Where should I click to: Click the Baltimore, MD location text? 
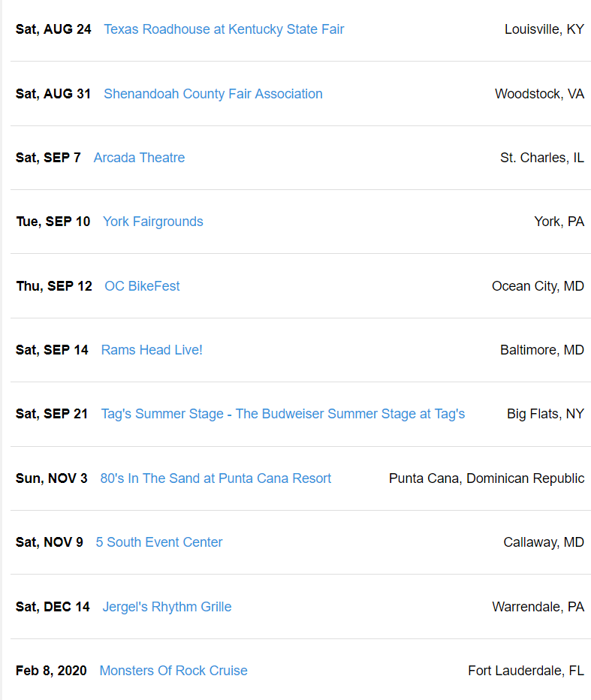coord(542,350)
